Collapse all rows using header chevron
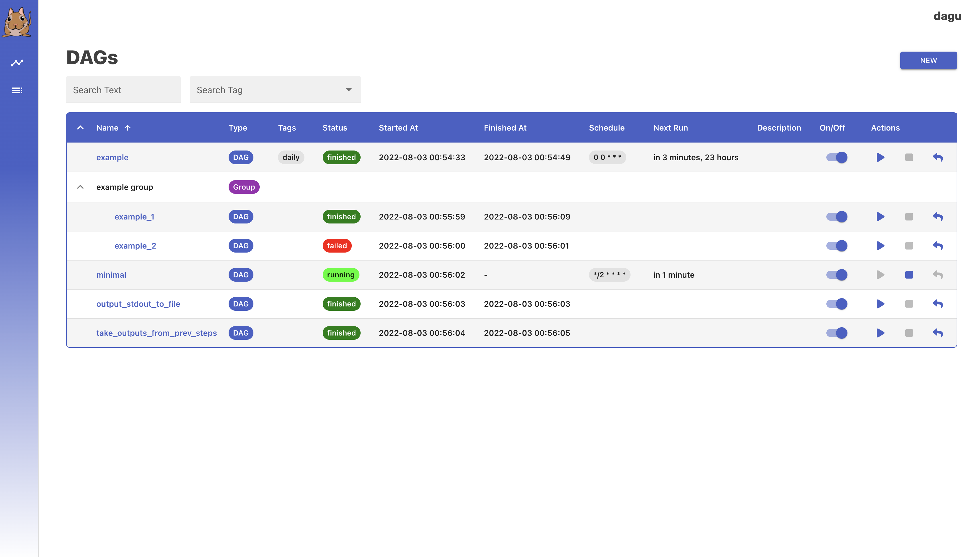980x557 pixels. (80, 128)
